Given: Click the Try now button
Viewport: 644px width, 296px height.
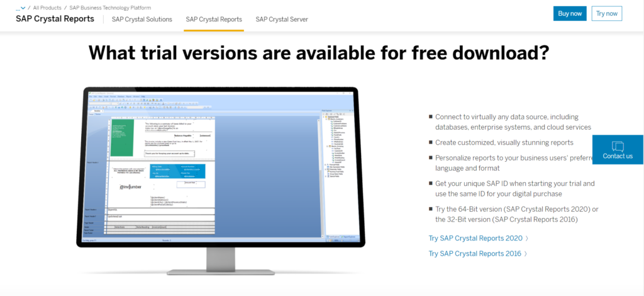Looking at the screenshot, I should (607, 14).
